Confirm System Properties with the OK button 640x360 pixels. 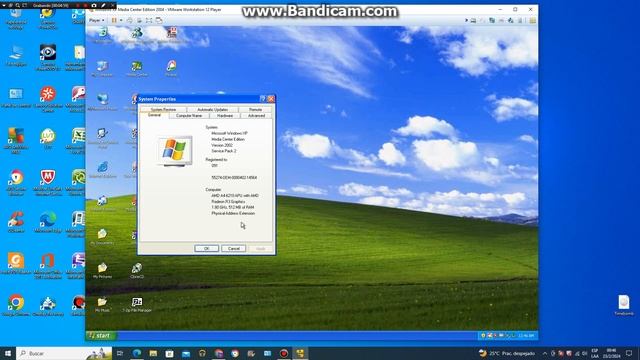pyautogui.click(x=207, y=248)
